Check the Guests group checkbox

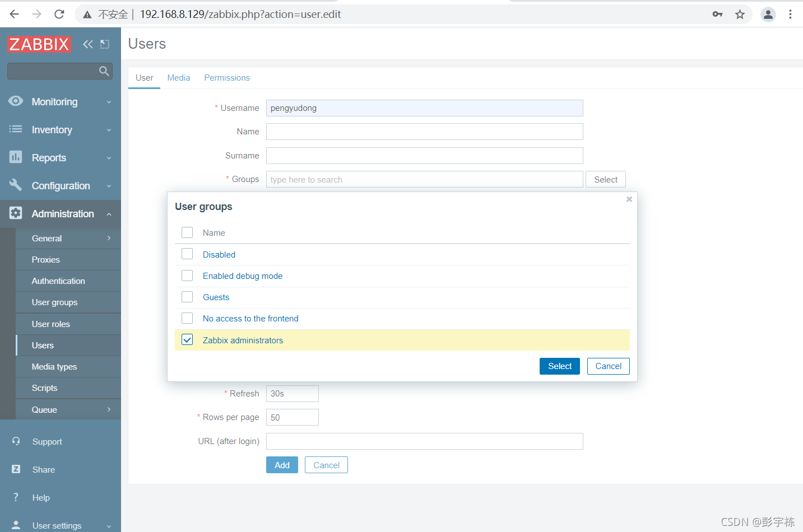pyautogui.click(x=187, y=297)
